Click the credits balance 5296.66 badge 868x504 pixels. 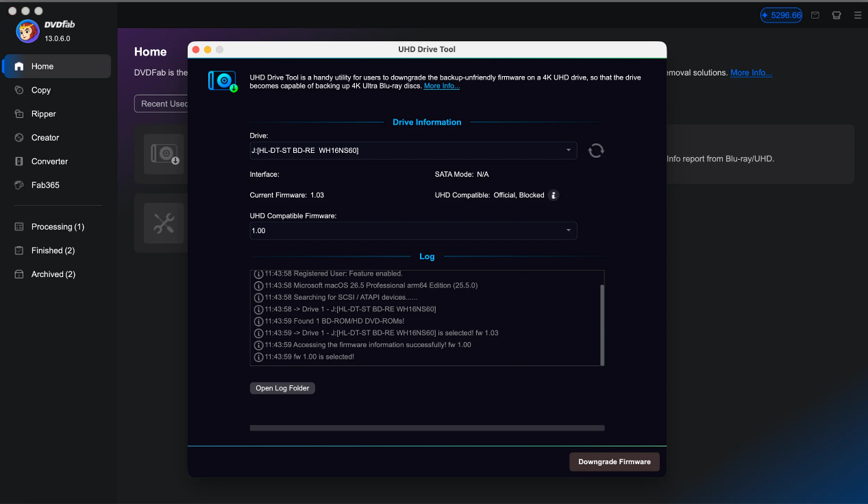[781, 15]
